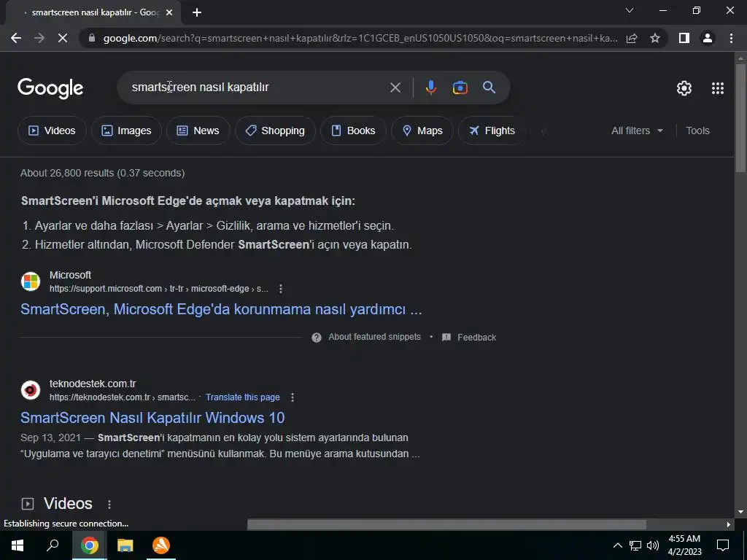This screenshot has height=560, width=747.
Task: Start a voice search with the microphone
Action: [x=430, y=87]
